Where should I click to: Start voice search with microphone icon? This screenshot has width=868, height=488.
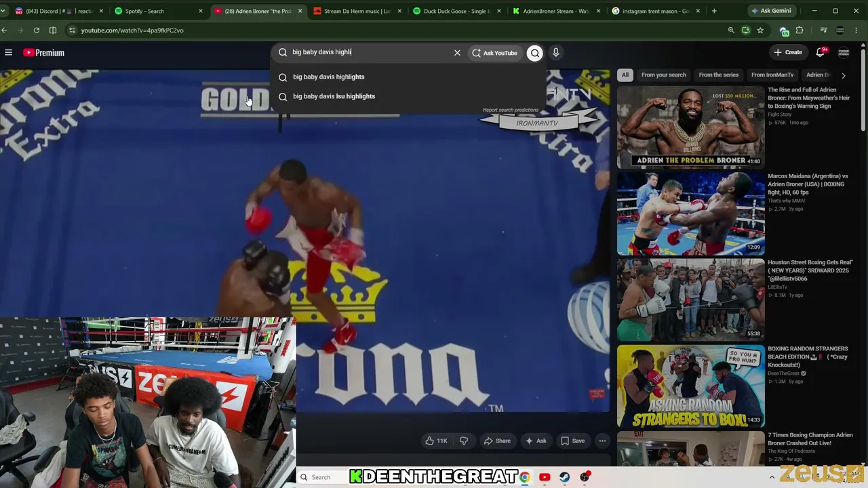point(555,52)
